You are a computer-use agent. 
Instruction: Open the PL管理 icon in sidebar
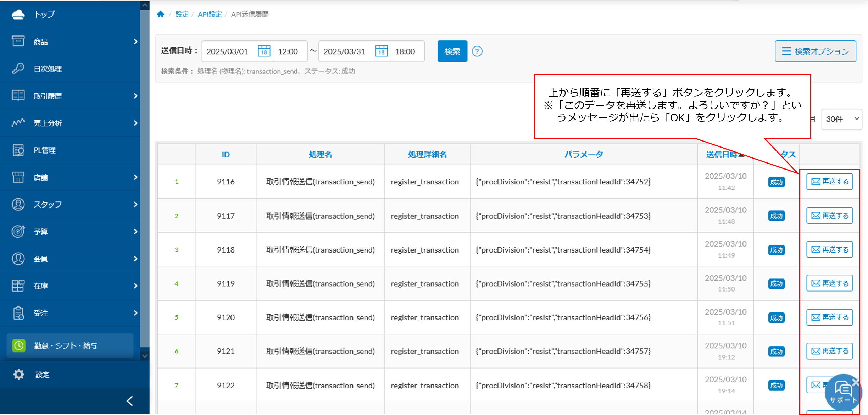click(x=18, y=150)
